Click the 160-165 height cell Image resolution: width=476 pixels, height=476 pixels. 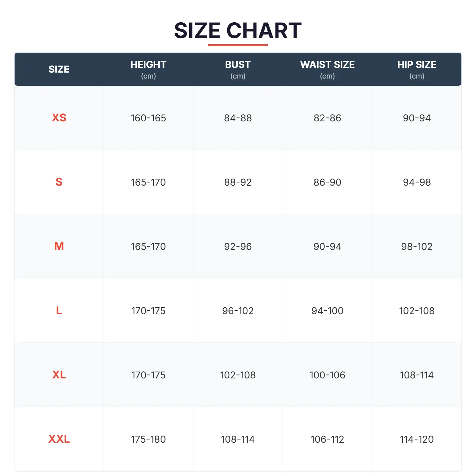click(148, 118)
